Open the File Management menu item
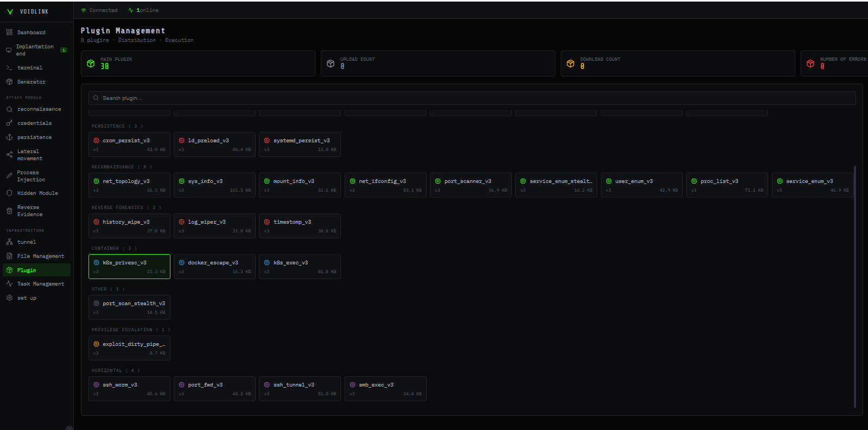Image resolution: width=868 pixels, height=430 pixels. 40,256
